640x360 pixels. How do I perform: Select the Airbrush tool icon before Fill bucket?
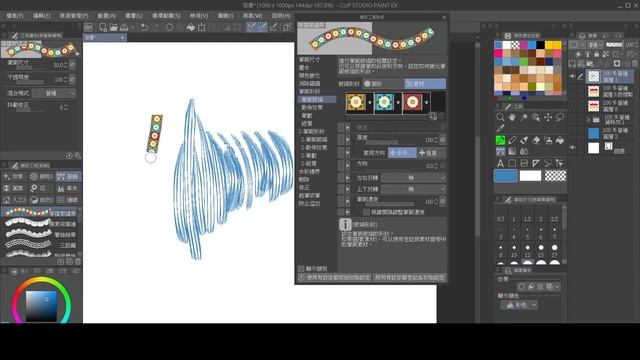pyautogui.click(x=548, y=140)
